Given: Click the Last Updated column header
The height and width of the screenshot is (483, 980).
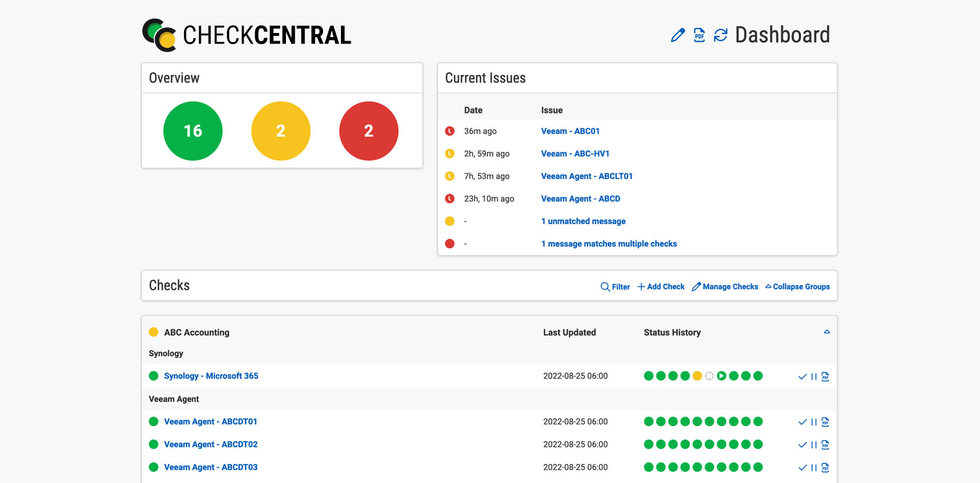Looking at the screenshot, I should pos(570,332).
